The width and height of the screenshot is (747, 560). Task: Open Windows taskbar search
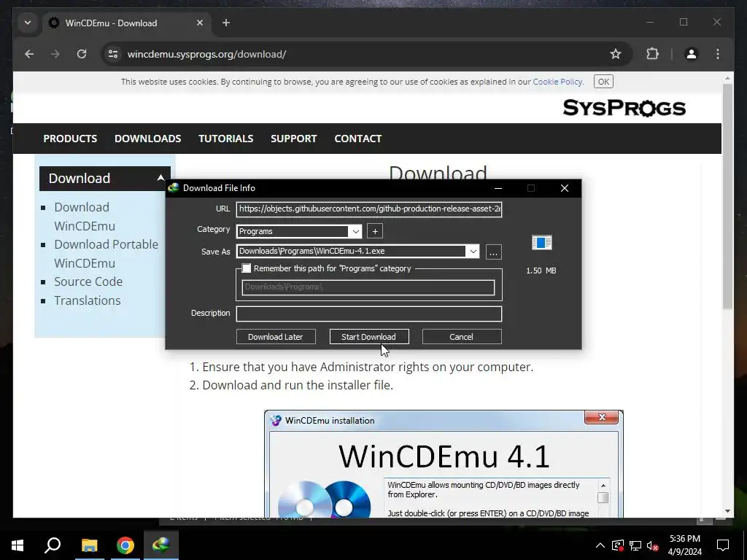click(53, 545)
